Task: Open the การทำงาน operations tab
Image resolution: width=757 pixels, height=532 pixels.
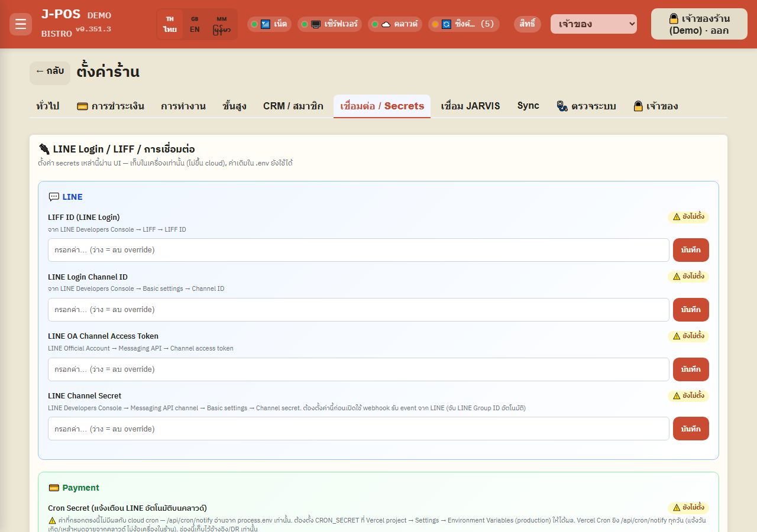Action: click(183, 106)
